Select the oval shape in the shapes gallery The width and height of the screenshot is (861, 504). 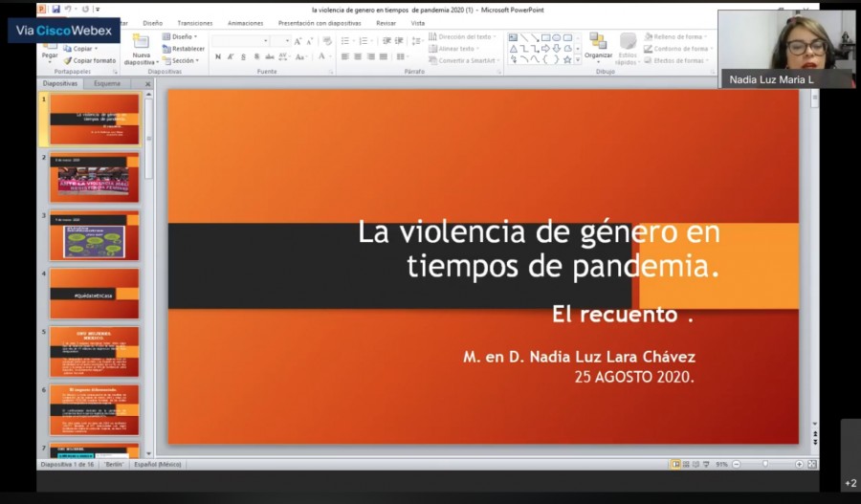557,37
